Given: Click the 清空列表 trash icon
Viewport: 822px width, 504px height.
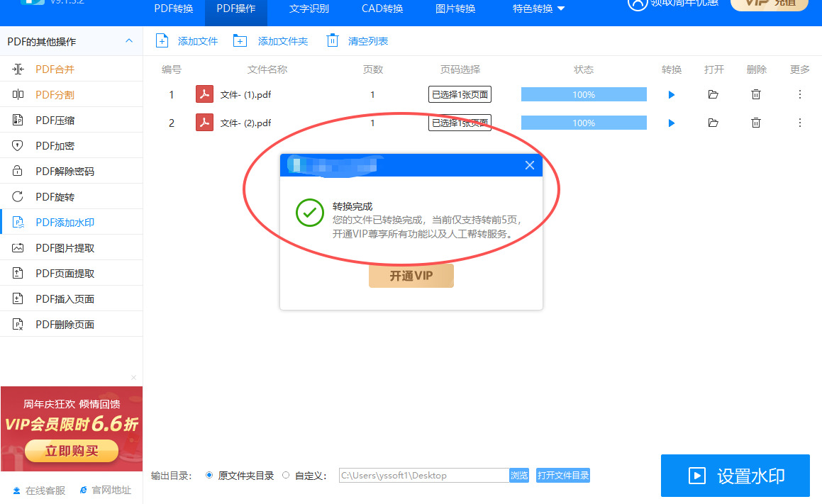Looking at the screenshot, I should click(333, 40).
